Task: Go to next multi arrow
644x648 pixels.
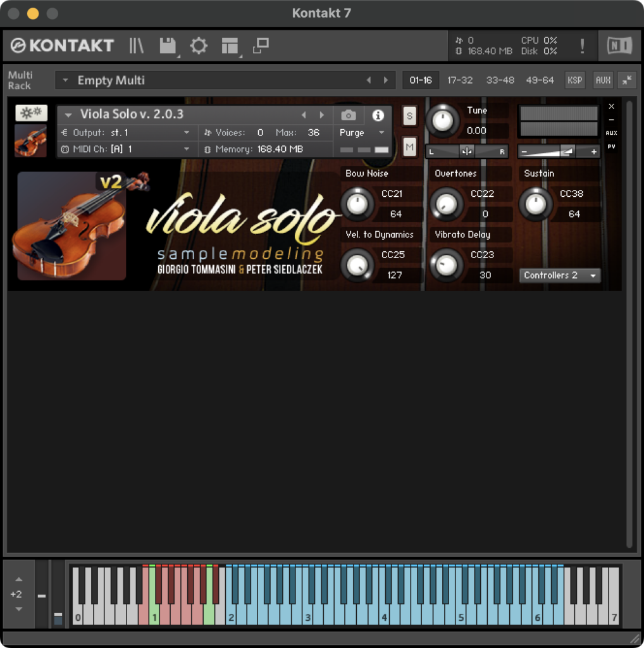Action: coord(386,80)
